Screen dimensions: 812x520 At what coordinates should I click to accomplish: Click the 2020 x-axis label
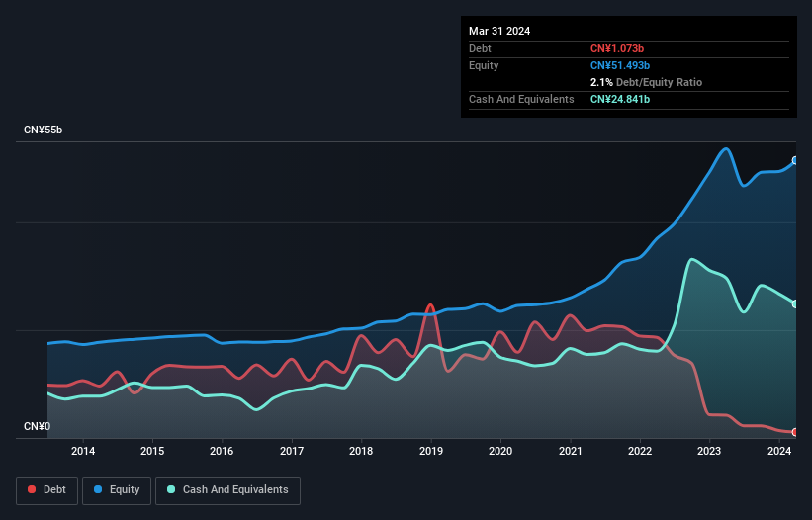[x=500, y=451]
